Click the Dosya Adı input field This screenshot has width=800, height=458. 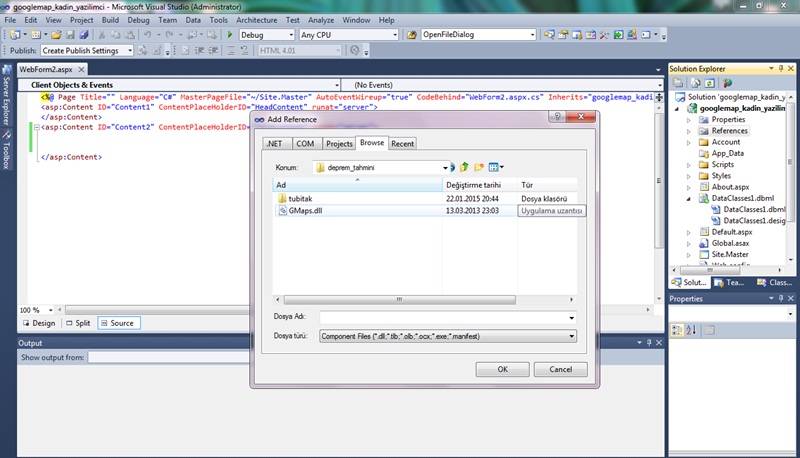tap(448, 317)
